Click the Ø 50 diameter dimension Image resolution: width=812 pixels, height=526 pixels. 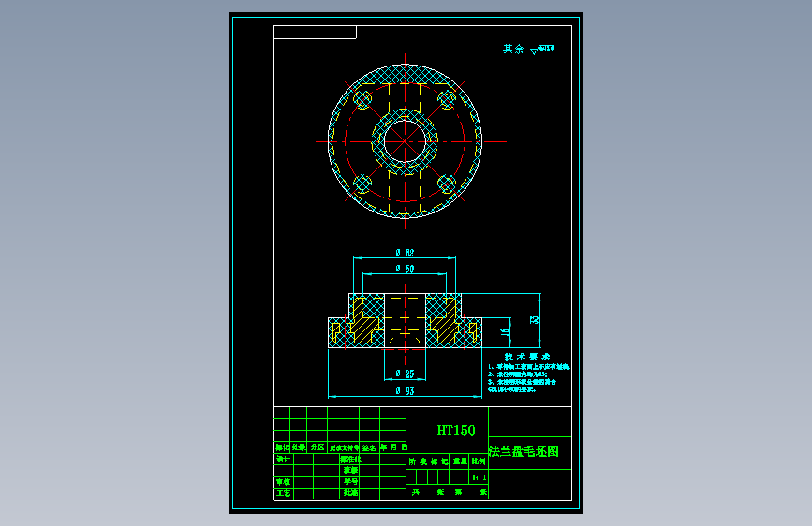click(405, 269)
